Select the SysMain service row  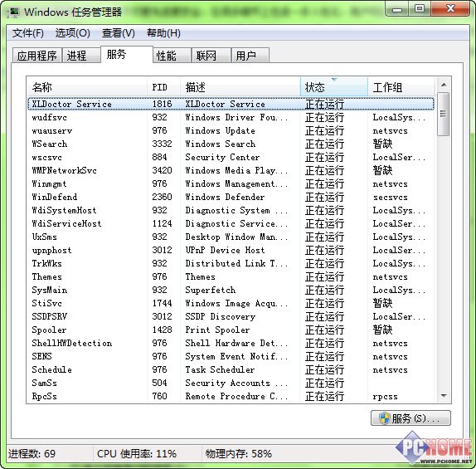coord(231,290)
